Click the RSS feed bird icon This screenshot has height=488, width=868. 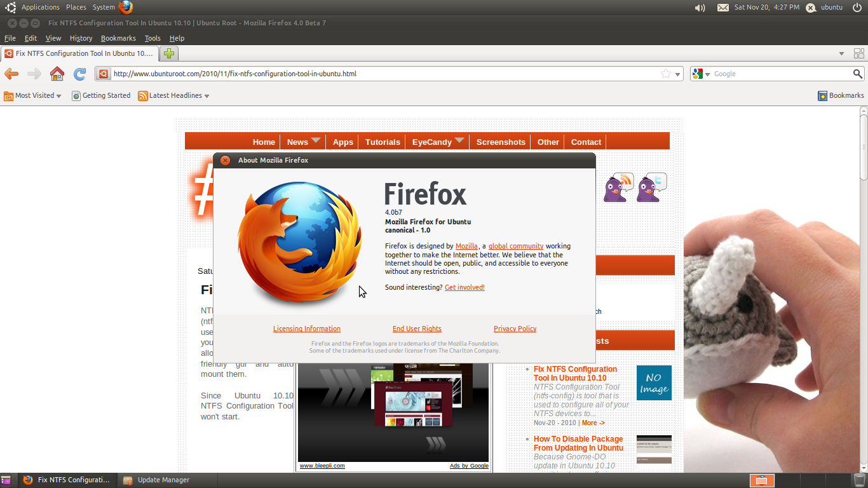619,187
